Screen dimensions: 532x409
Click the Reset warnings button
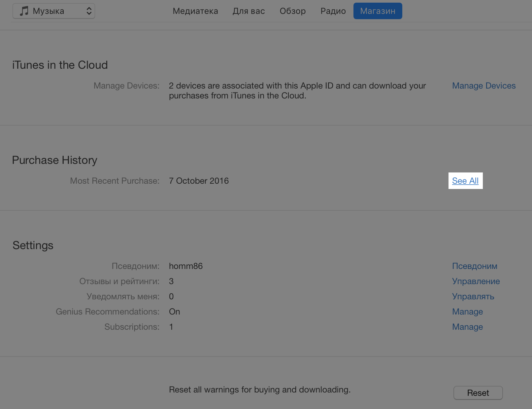click(x=478, y=393)
